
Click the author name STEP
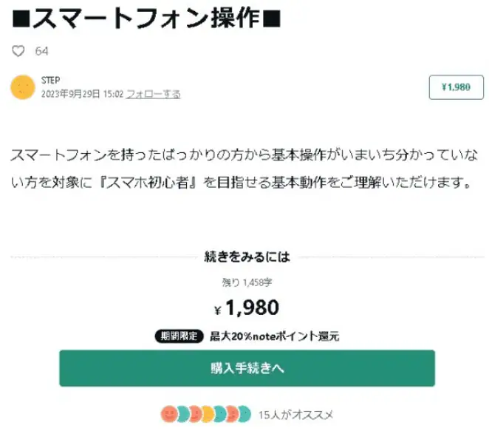[50, 80]
